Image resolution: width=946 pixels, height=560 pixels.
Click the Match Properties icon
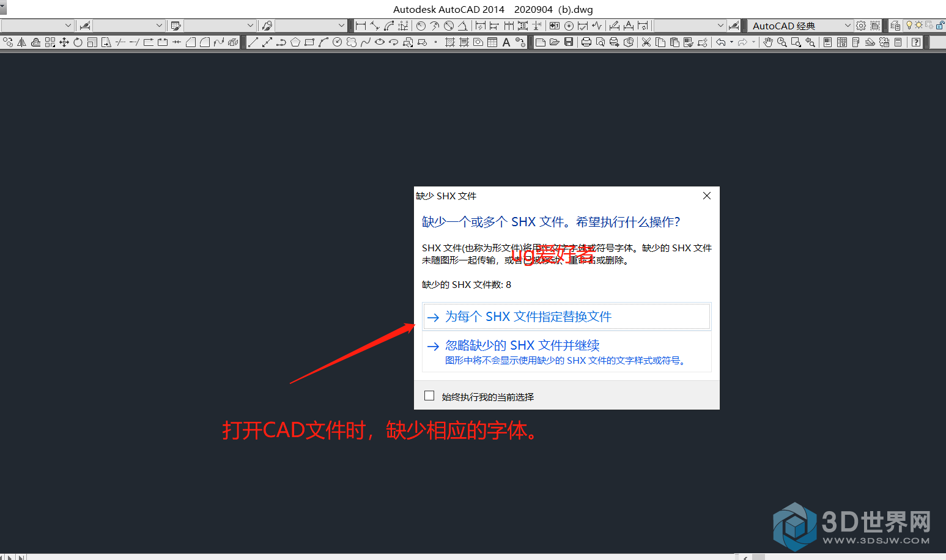689,42
